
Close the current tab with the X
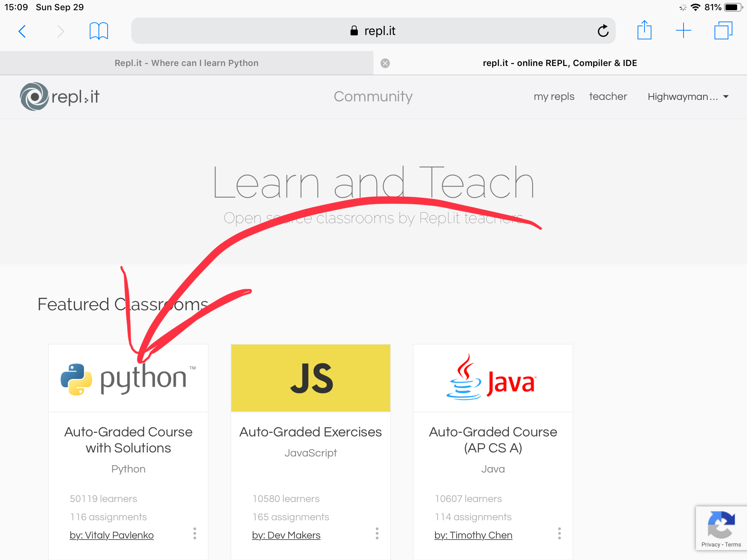[385, 63]
